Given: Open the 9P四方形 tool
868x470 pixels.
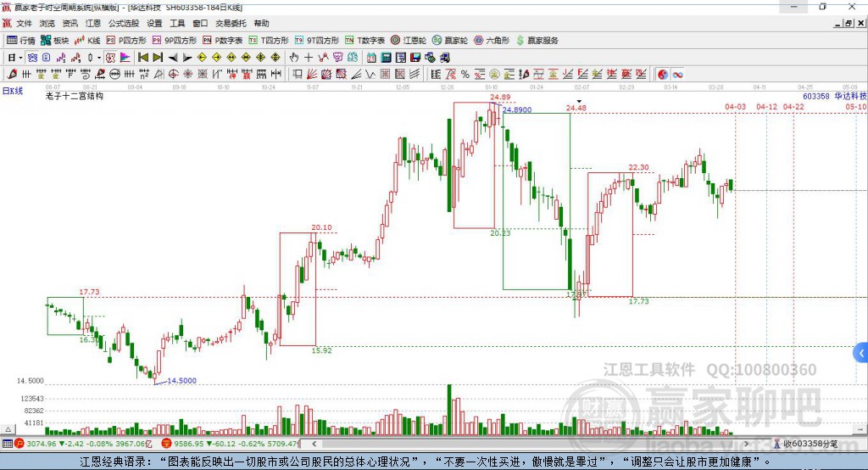Looking at the screenshot, I should tap(175, 41).
